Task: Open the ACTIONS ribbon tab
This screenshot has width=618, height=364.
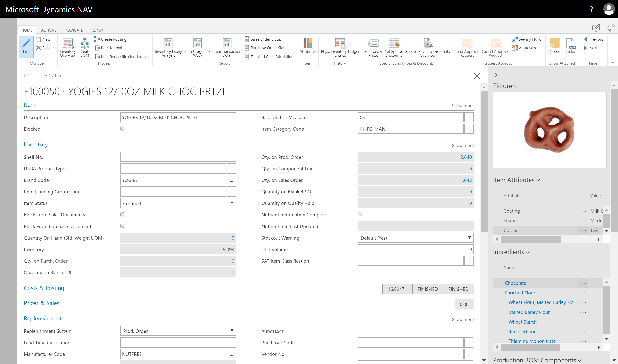Action: [49, 30]
